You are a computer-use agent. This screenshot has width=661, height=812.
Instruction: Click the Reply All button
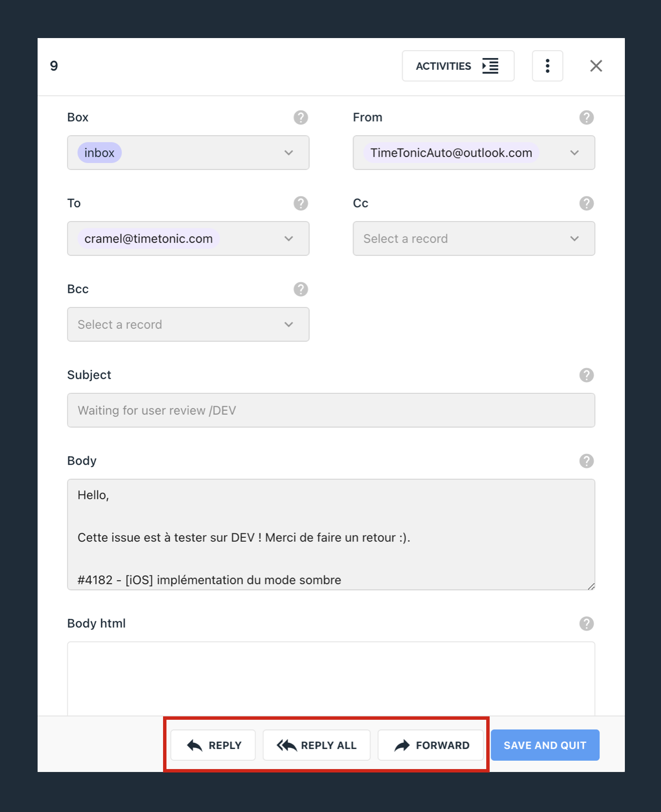(316, 745)
